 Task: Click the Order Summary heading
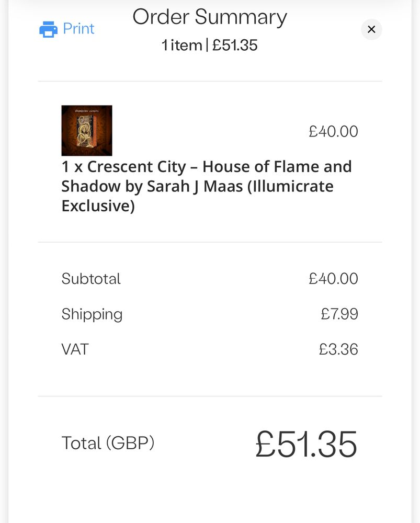click(210, 17)
